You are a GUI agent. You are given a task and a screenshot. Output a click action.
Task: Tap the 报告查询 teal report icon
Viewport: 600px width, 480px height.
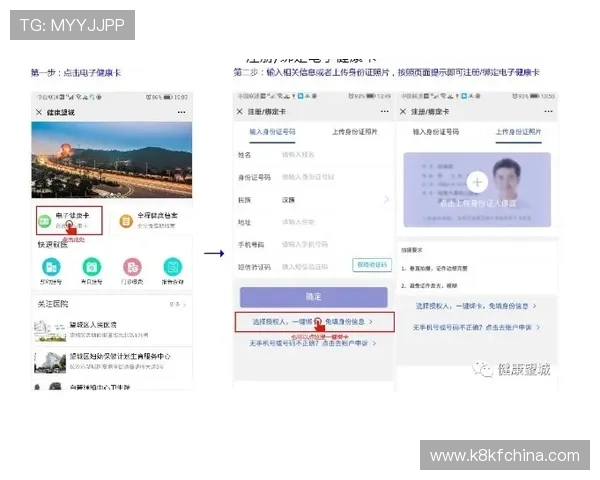tap(173, 267)
